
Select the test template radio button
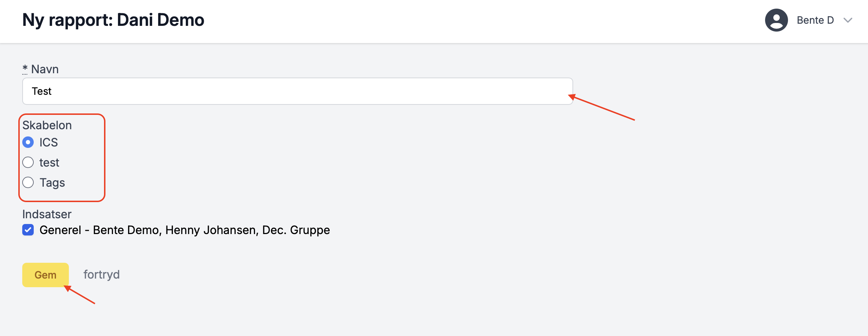pos(28,163)
